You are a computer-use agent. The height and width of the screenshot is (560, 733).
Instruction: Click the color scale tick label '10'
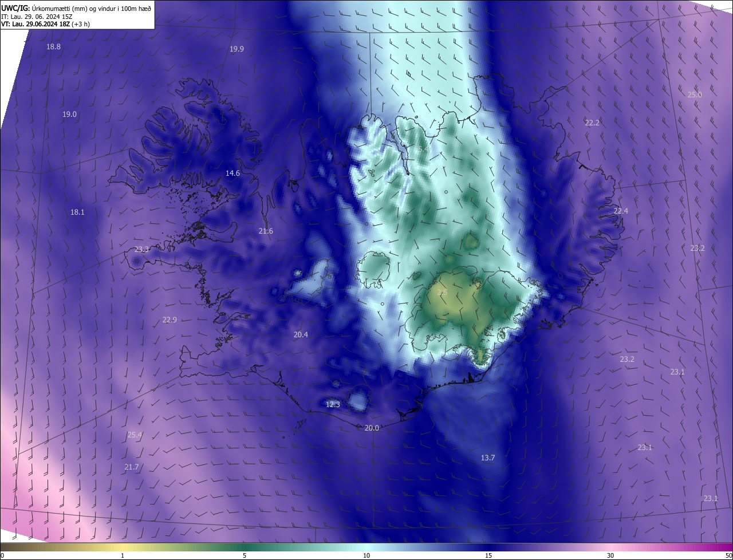pos(366,556)
